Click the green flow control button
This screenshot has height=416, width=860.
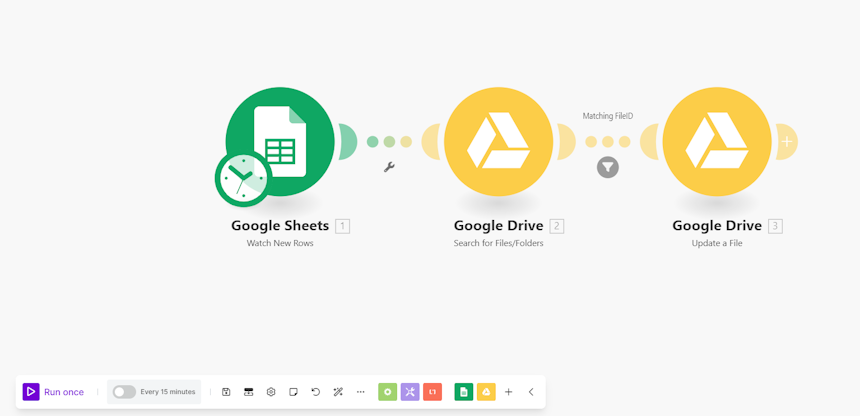point(387,392)
